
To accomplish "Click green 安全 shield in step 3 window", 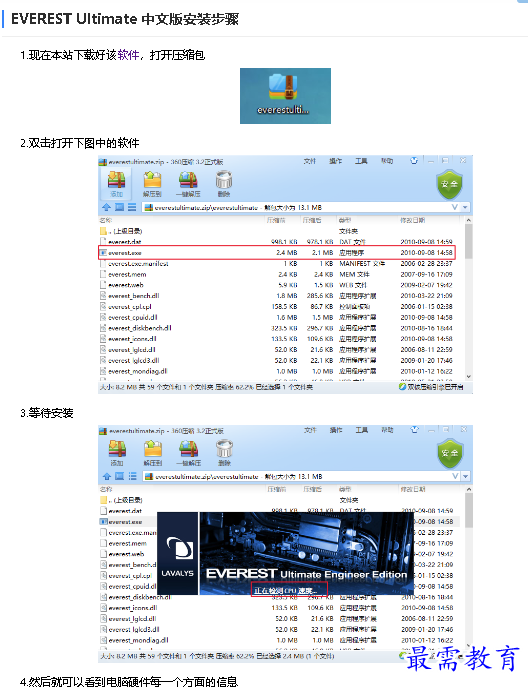I will (x=450, y=454).
